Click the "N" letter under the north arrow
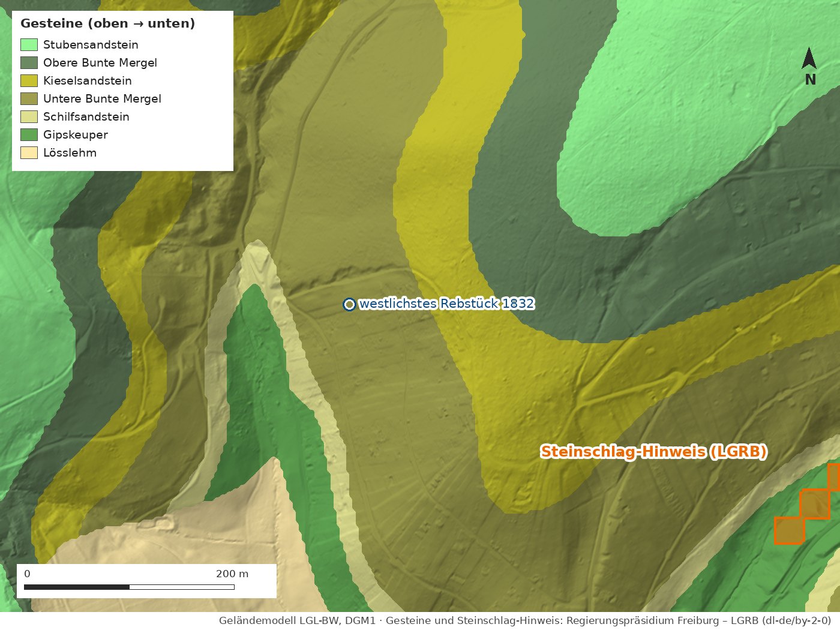The image size is (840, 630). point(810,79)
